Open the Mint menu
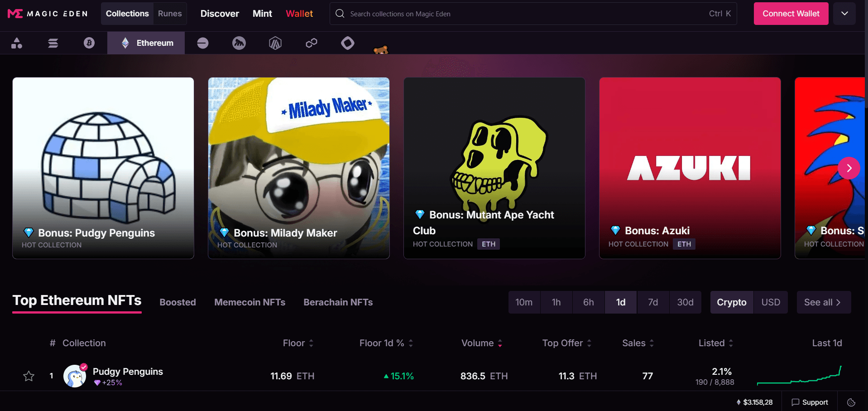The height and width of the screenshot is (411, 868). pos(262,14)
